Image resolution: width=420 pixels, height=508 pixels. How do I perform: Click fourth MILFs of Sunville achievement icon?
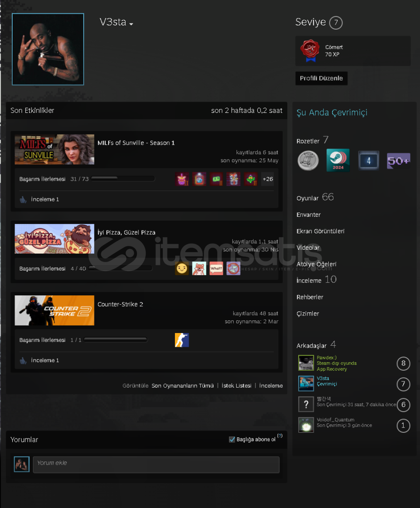(233, 179)
